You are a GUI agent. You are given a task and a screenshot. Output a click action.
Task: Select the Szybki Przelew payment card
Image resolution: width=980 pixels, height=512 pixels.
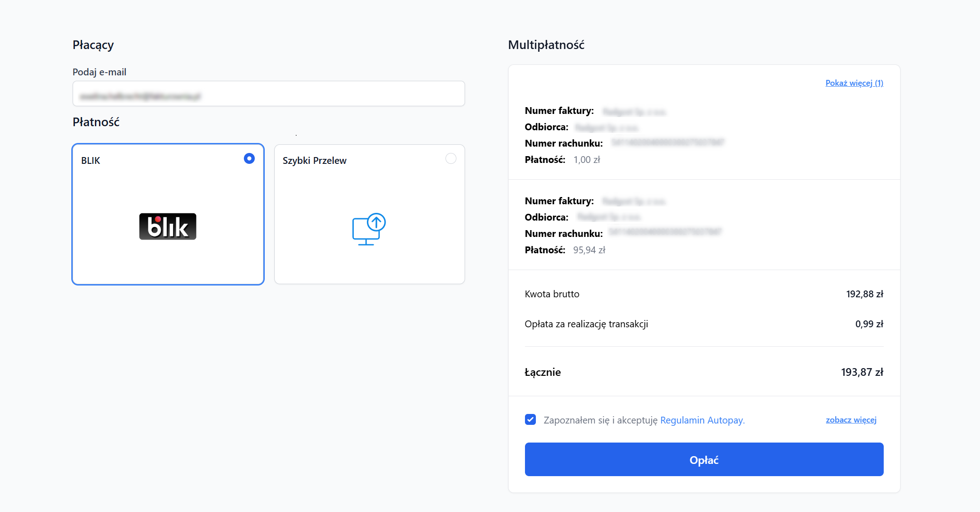369,214
